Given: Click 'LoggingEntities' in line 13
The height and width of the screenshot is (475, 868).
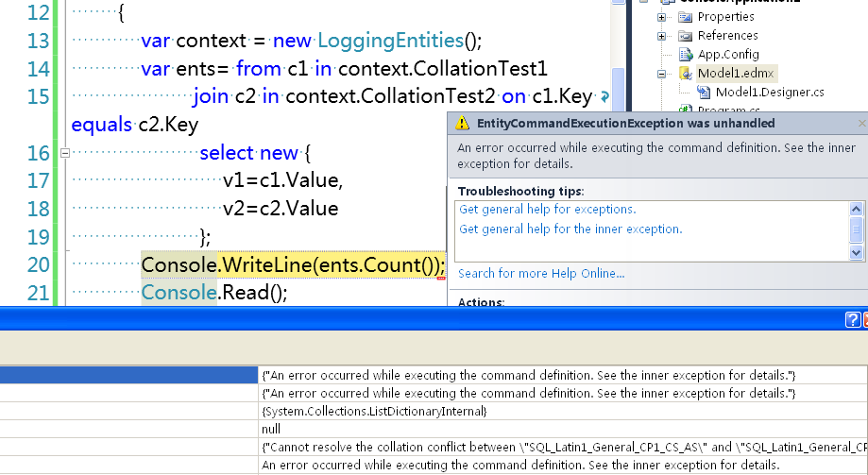Looking at the screenshot, I should 390,41.
